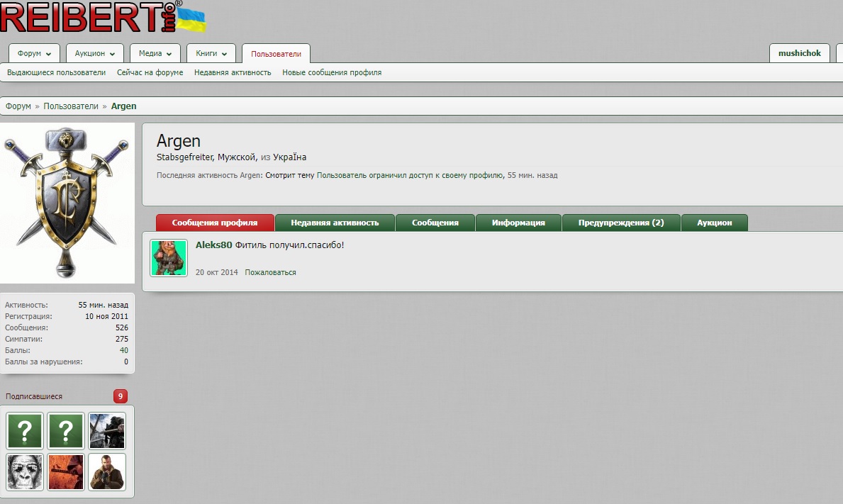Open Aleks80 username link
This screenshot has width=843, height=504.
pyautogui.click(x=213, y=245)
